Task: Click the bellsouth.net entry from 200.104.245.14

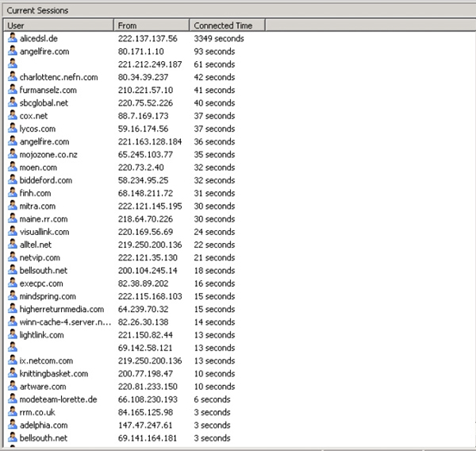Action: 43,271
